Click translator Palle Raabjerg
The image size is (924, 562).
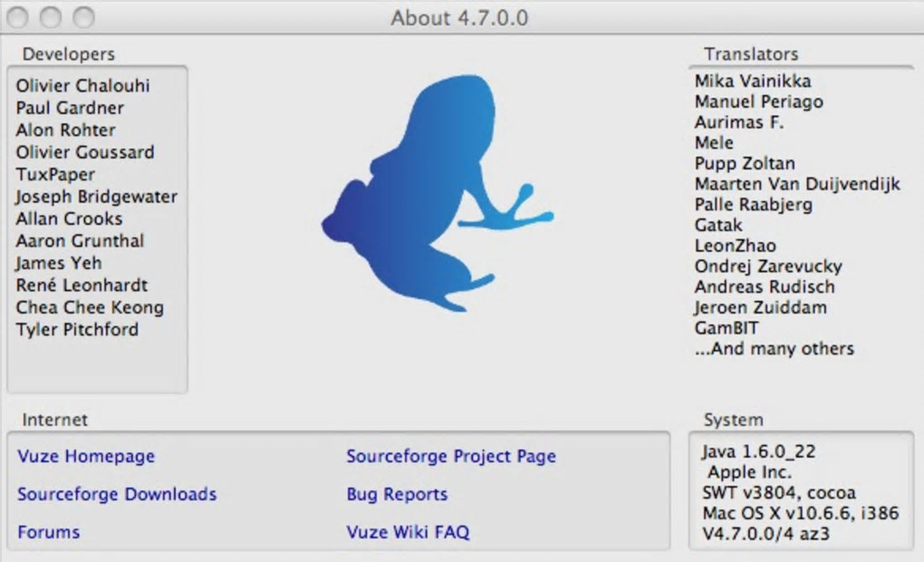pos(753,205)
